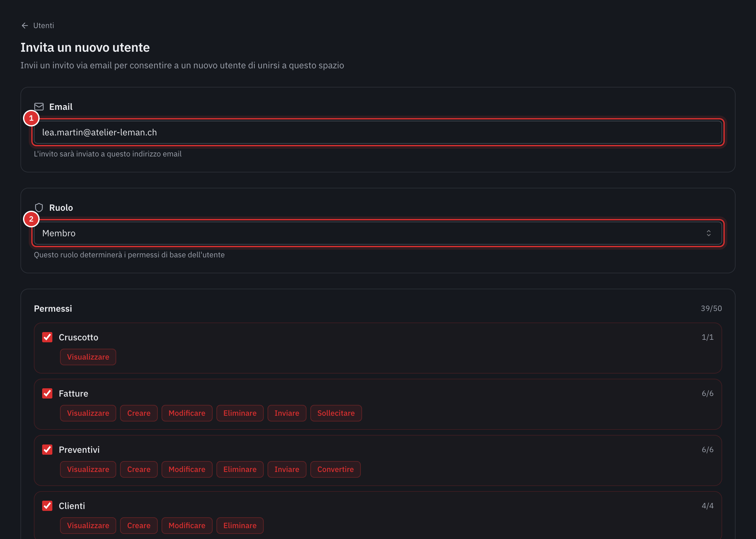Open the Ruolo dropdown showing Membro

coord(378,233)
